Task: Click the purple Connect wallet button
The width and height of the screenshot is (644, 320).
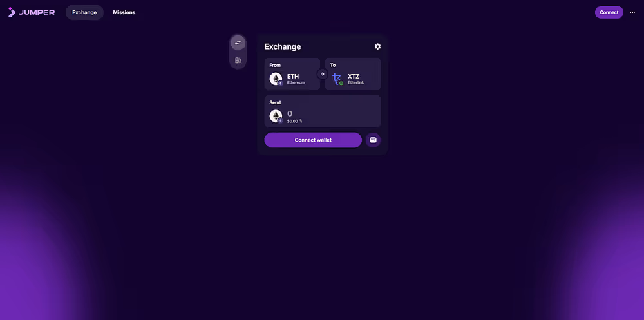Action: point(313,140)
